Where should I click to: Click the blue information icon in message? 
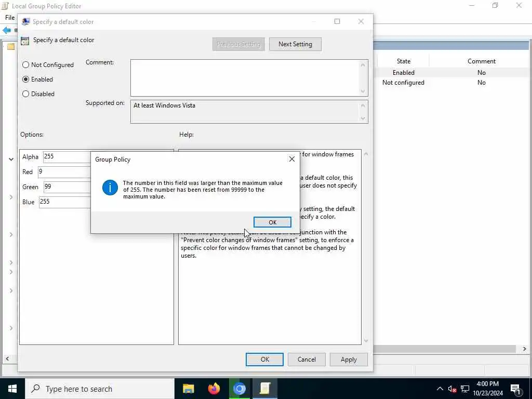tap(110, 188)
